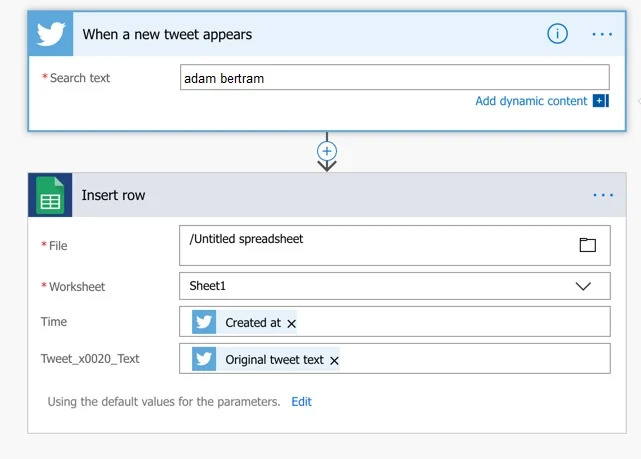
Task: Browse files with the folder picker icon
Action: coord(587,245)
